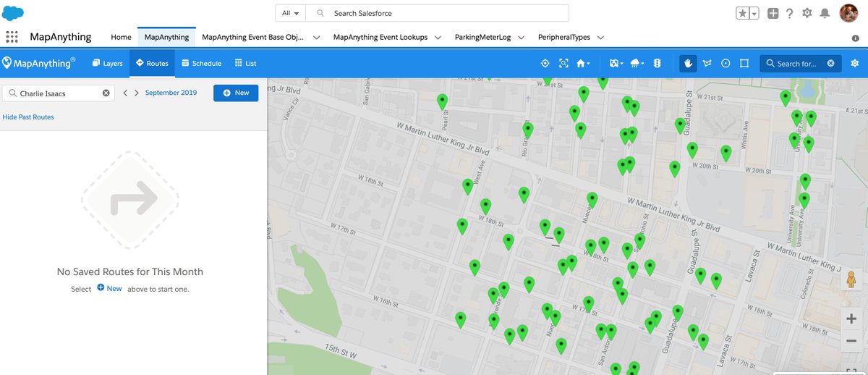The image size is (868, 375).
Task: Click the blue New route button
Action: click(x=236, y=93)
